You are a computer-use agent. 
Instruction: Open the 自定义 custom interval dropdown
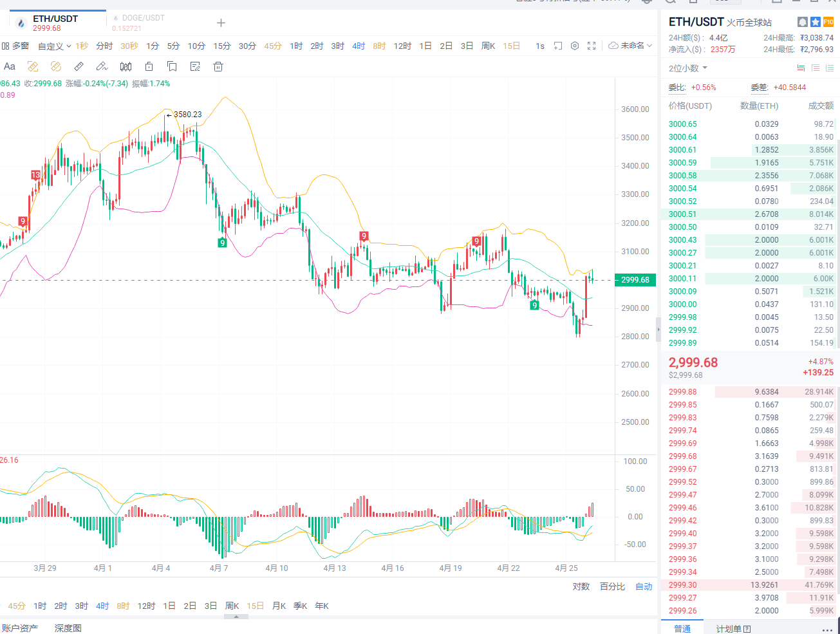(54, 46)
